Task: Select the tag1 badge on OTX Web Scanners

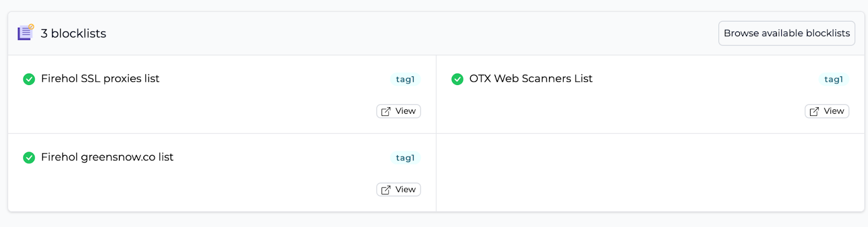Action: click(x=834, y=79)
